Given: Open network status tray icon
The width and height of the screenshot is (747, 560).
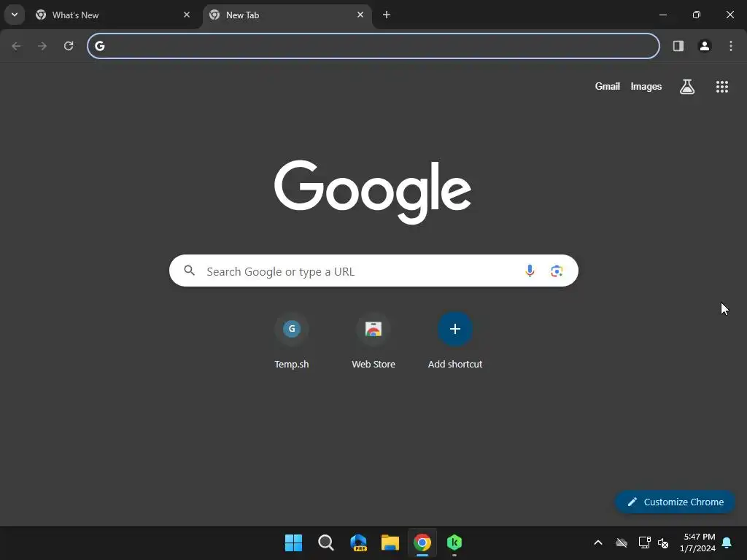Looking at the screenshot, I should (x=645, y=542).
